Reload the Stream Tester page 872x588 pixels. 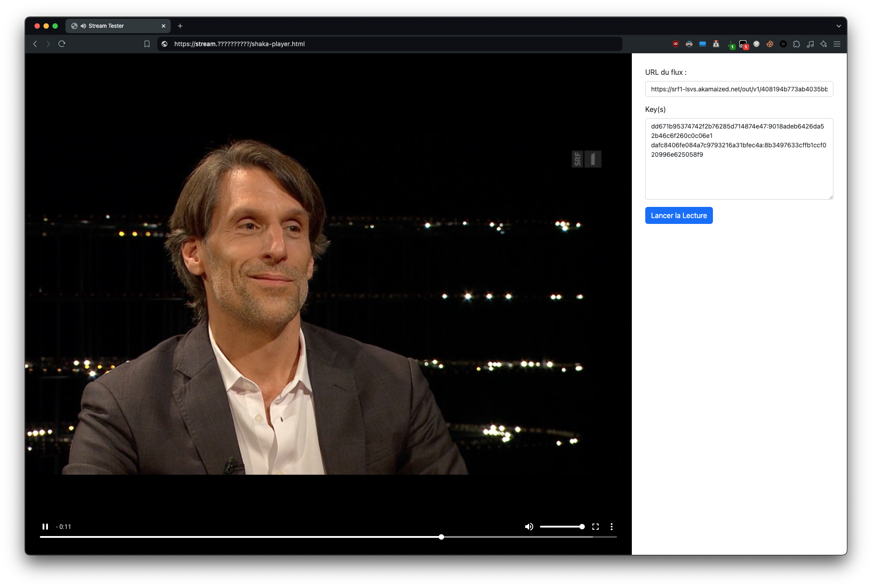pos(62,44)
